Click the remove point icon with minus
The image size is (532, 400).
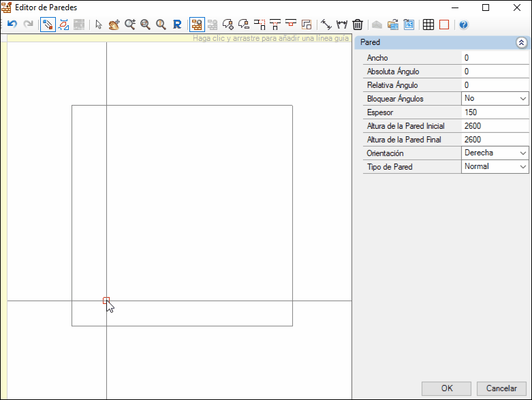(244, 25)
